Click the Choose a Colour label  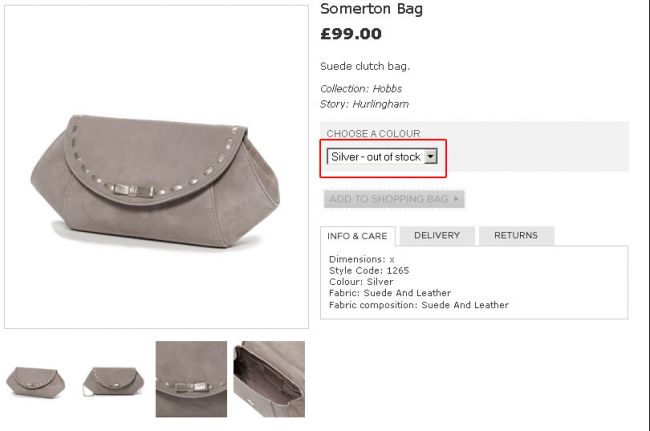373,133
